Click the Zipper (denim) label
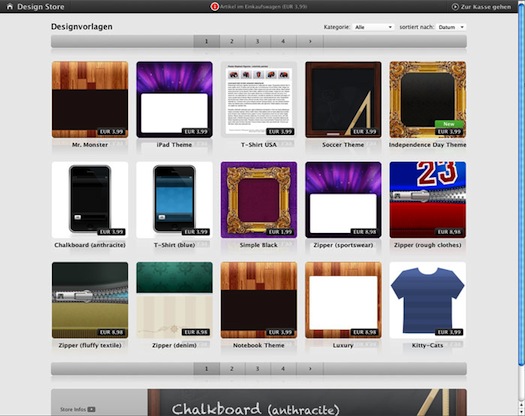This screenshot has height=416, width=525. (x=174, y=345)
